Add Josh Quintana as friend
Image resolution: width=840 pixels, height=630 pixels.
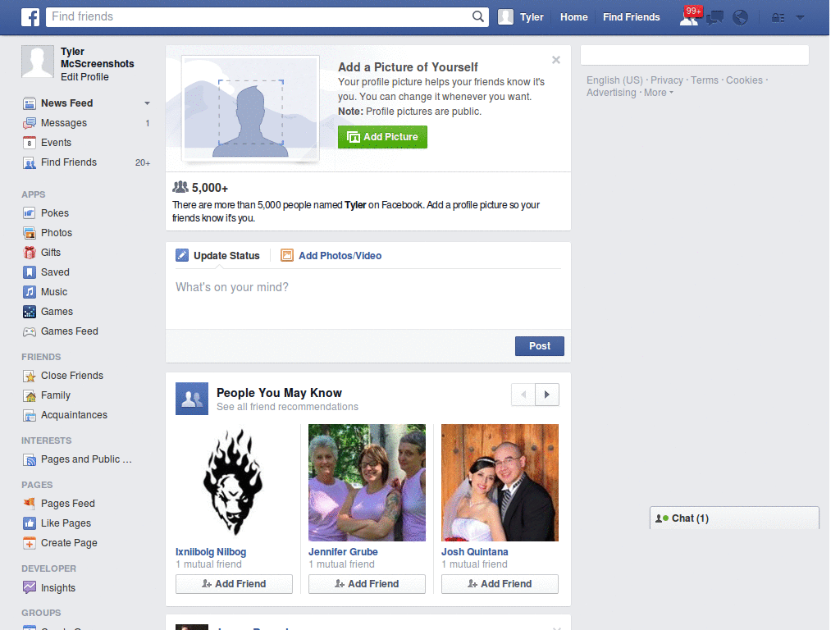500,584
